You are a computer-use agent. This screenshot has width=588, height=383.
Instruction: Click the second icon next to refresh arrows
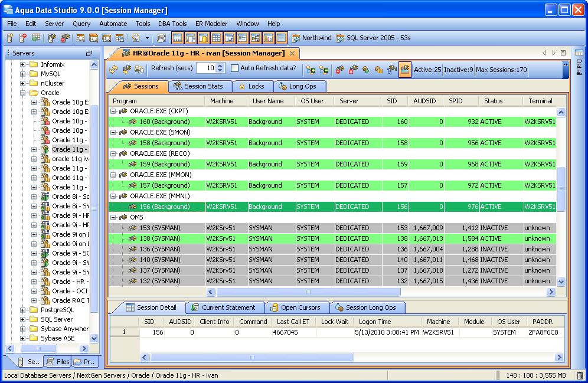pyautogui.click(x=126, y=69)
